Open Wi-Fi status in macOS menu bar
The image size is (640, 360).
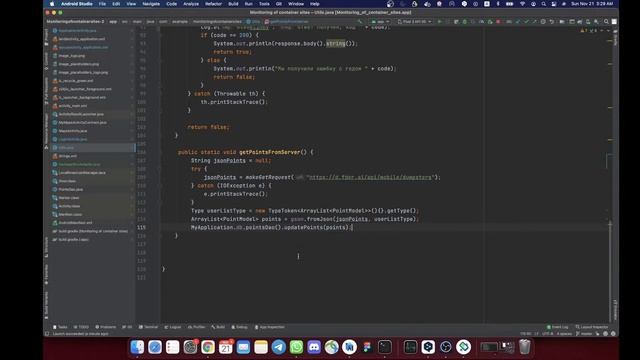pos(522,4)
